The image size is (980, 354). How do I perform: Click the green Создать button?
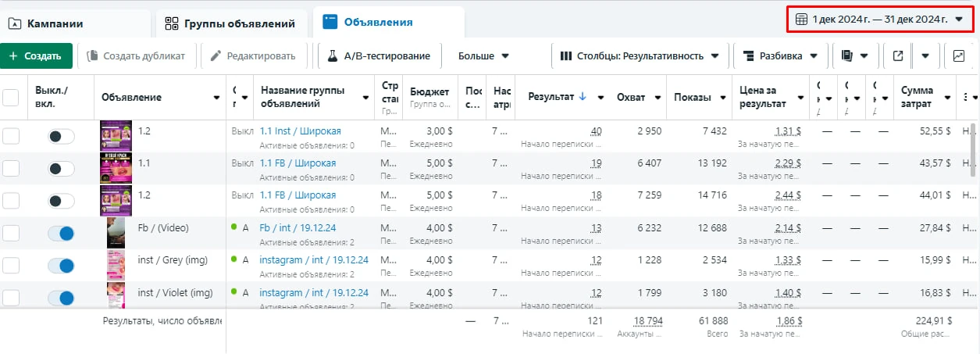click(x=36, y=56)
